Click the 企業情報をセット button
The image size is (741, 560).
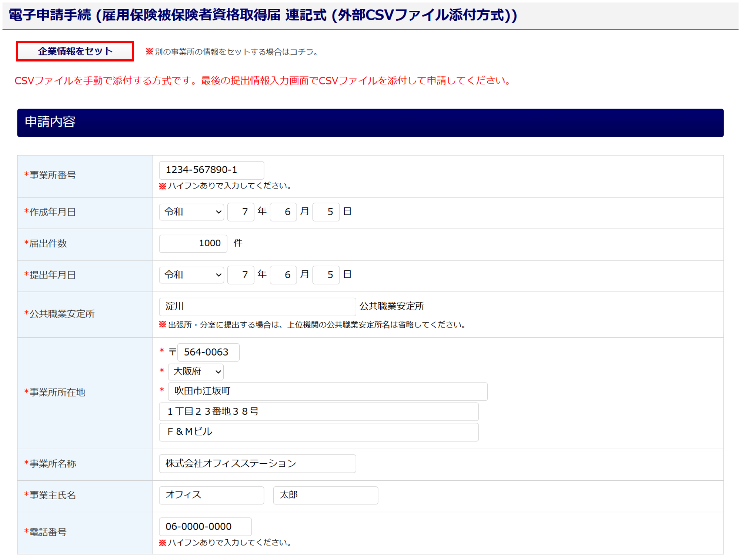(x=75, y=51)
